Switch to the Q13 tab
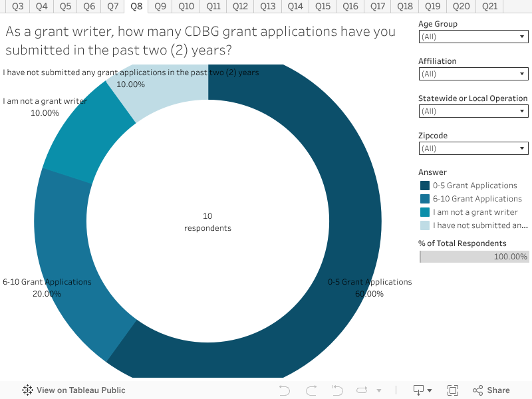Screen dimensions: 532x399 (268, 6)
